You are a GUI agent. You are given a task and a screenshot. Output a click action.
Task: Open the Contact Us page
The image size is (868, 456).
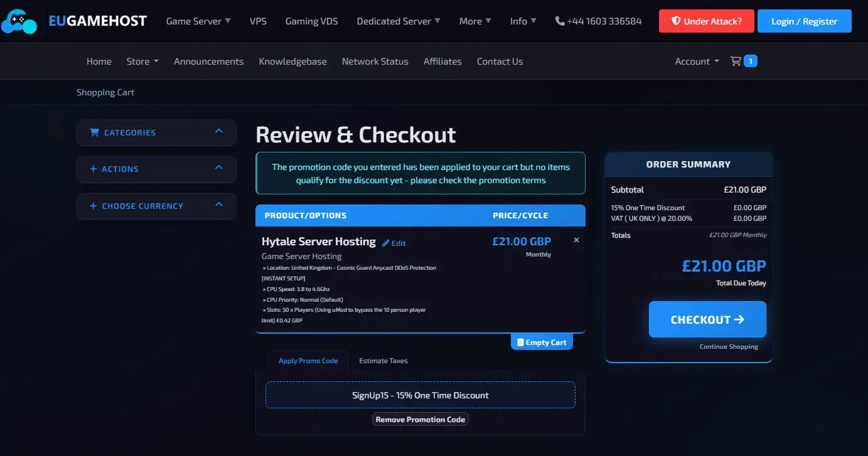point(500,61)
